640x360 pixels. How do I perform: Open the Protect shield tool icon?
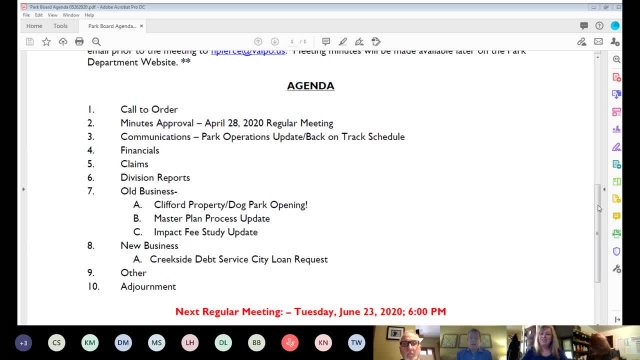point(616,251)
